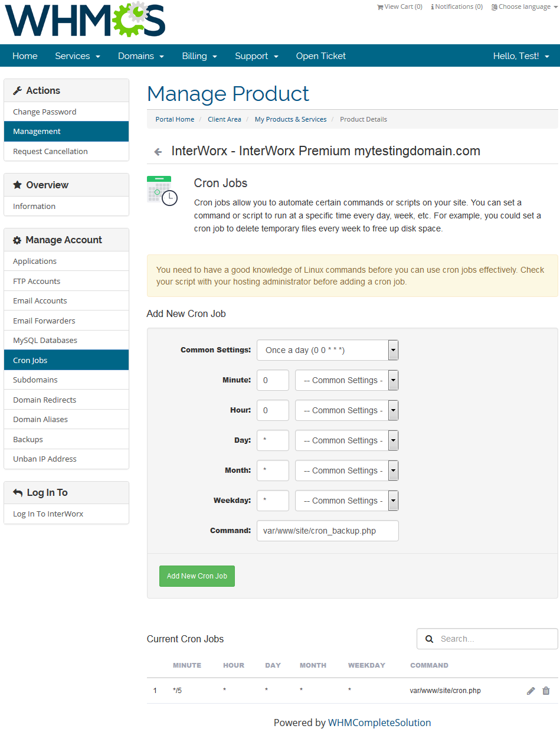The height and width of the screenshot is (732, 560).
Task: Select Change Password in Actions
Action: [x=66, y=112]
